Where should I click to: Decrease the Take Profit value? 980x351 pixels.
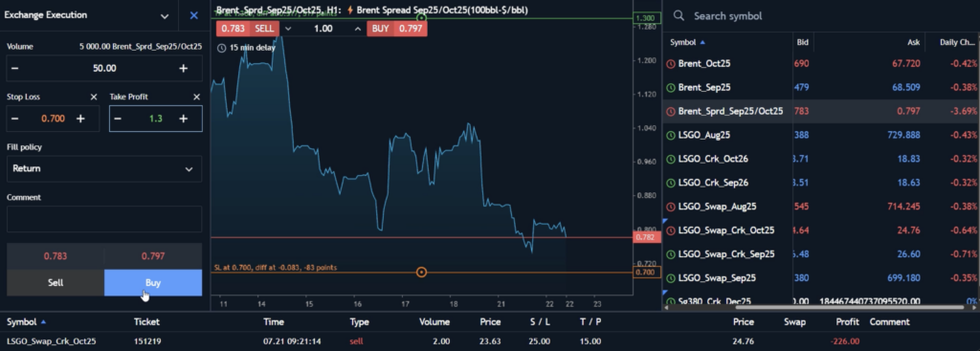(118, 119)
